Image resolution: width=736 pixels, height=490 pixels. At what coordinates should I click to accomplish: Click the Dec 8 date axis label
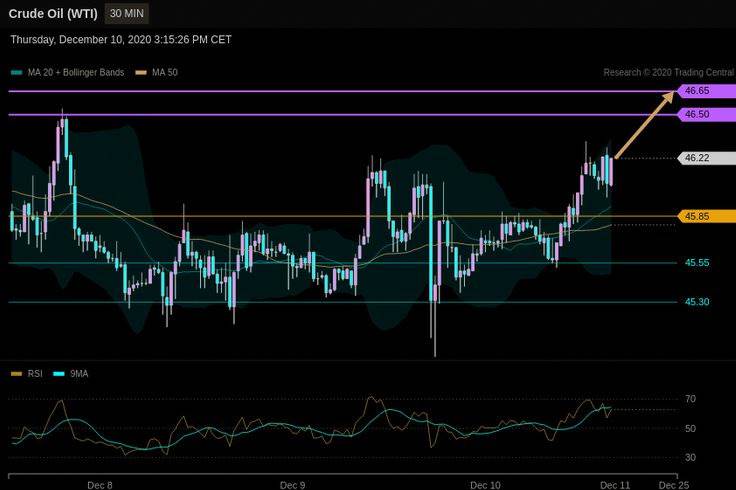pyautogui.click(x=100, y=485)
